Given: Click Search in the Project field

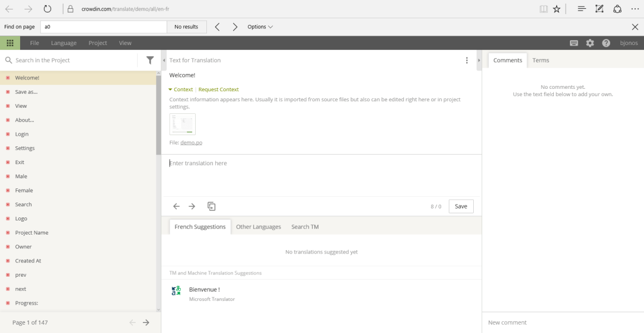Looking at the screenshot, I should pos(75,60).
